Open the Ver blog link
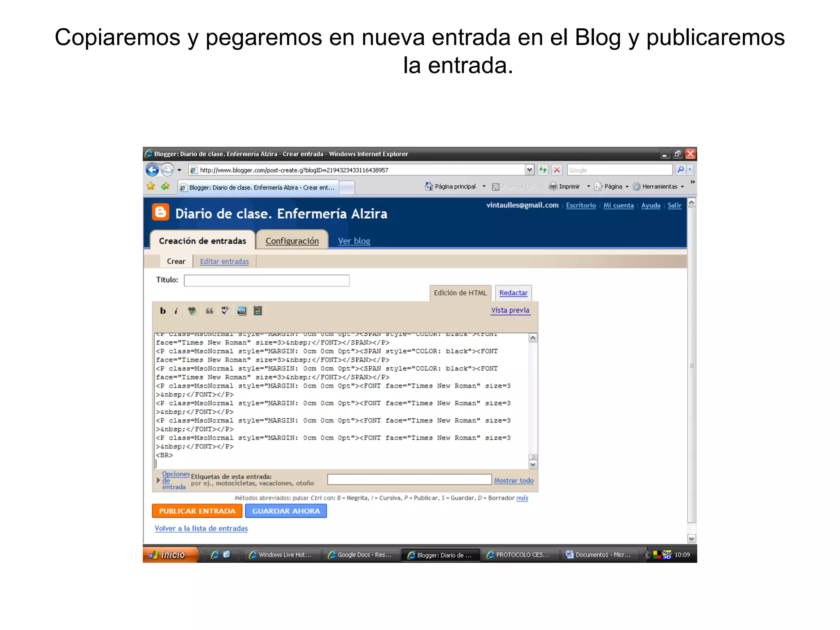 click(x=354, y=241)
